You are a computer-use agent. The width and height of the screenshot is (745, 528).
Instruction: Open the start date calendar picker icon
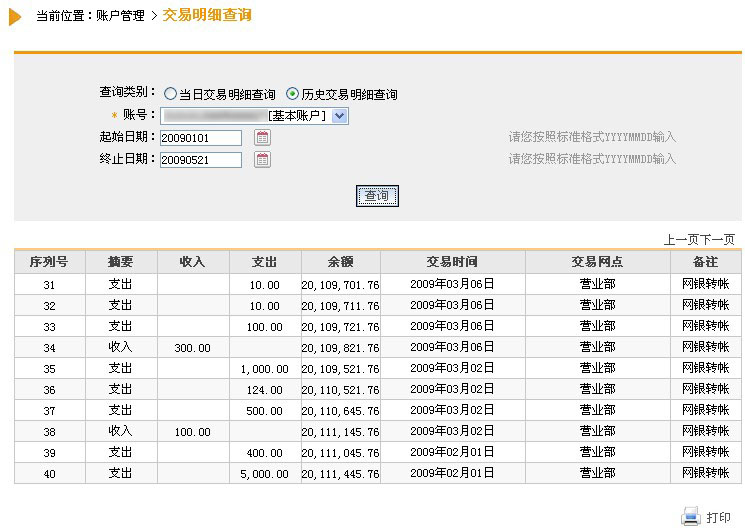(x=262, y=138)
